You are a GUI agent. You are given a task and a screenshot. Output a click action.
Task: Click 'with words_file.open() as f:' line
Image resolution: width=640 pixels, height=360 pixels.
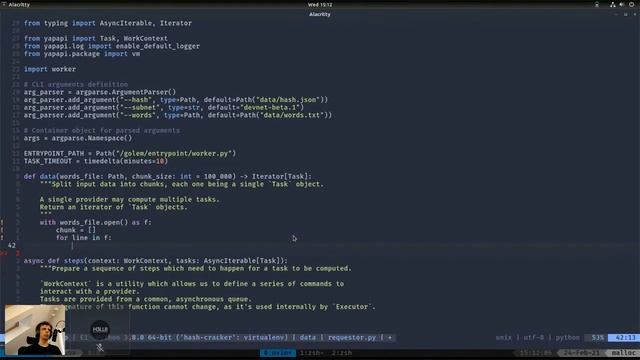[96, 222]
